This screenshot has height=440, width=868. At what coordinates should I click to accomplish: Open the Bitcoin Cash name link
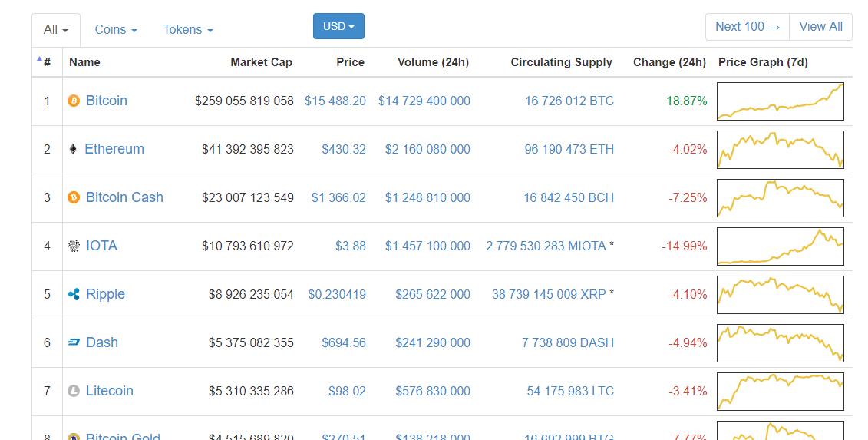(124, 197)
